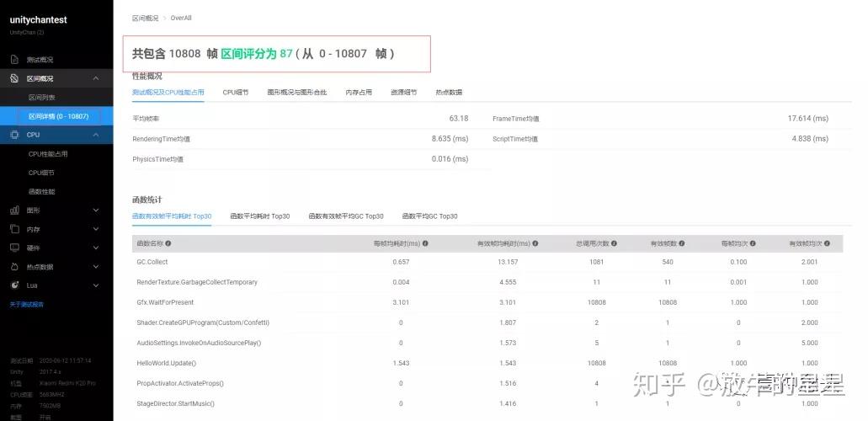Expand the 热点数据 sidebar section chevron
The width and height of the screenshot is (868, 421).
click(96, 266)
